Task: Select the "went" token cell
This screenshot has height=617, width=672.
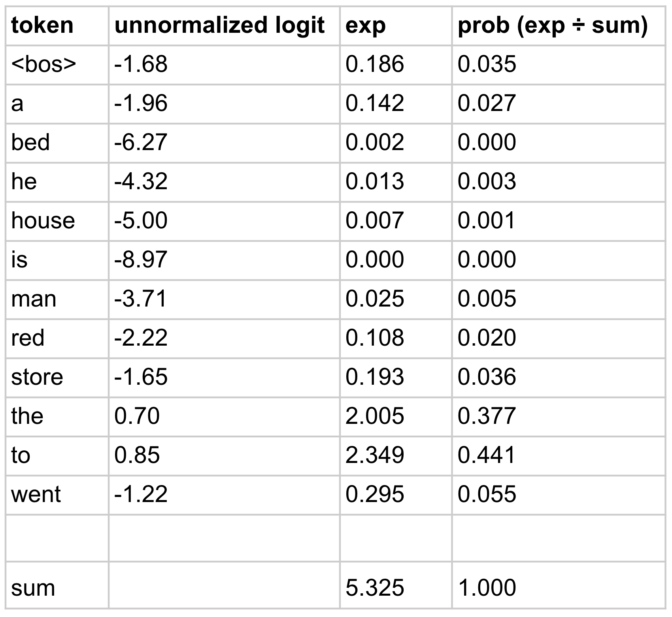Action: 36,494
